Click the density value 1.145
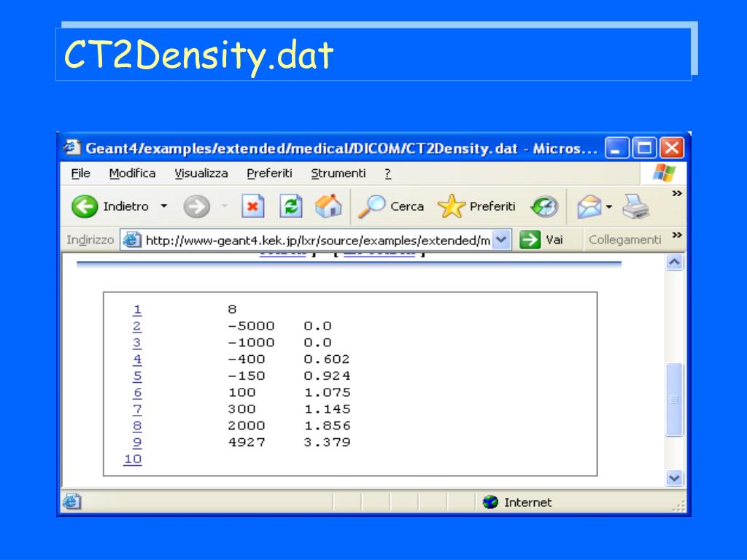The height and width of the screenshot is (560, 747). click(327, 409)
